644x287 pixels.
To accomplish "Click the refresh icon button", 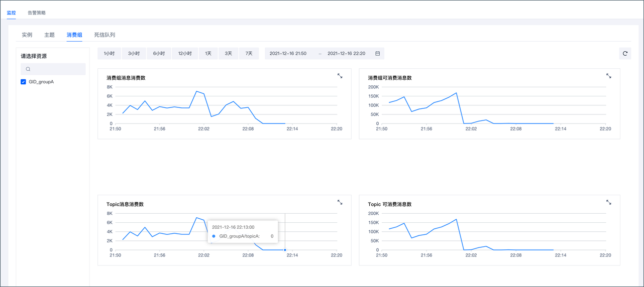I will tap(625, 53).
